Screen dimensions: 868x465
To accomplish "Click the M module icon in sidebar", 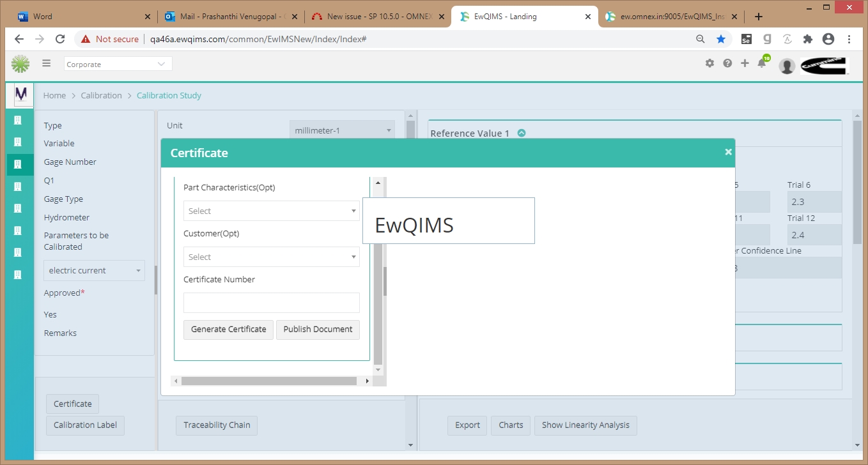I will click(21, 95).
